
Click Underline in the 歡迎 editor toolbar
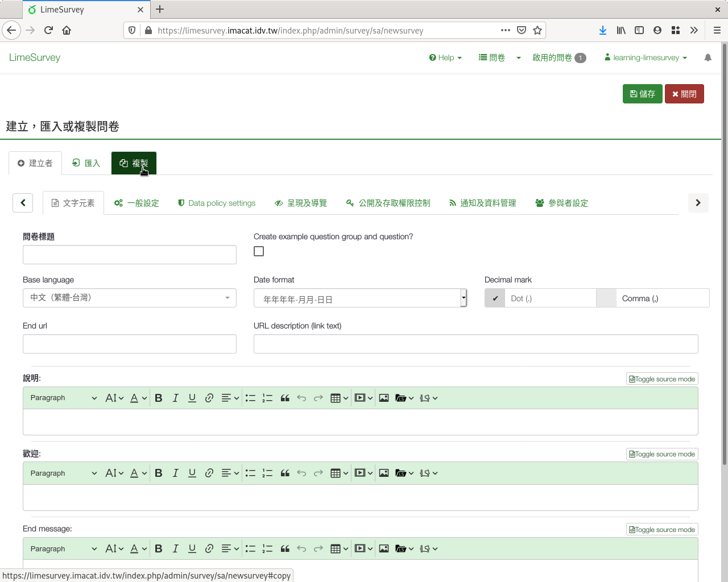[192, 473]
